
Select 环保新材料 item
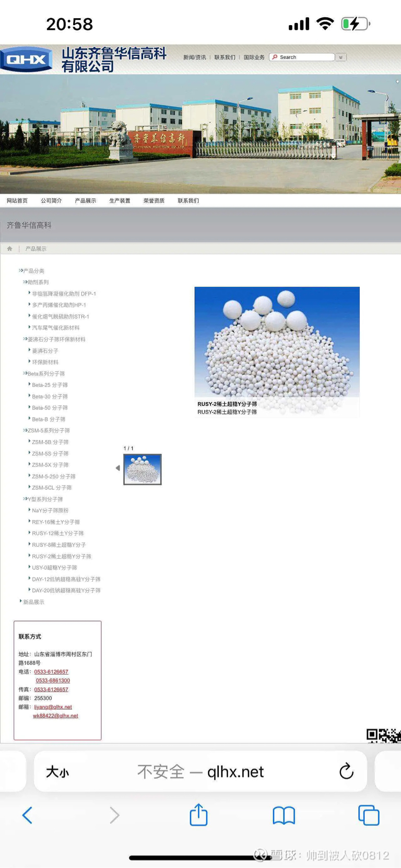point(45,362)
